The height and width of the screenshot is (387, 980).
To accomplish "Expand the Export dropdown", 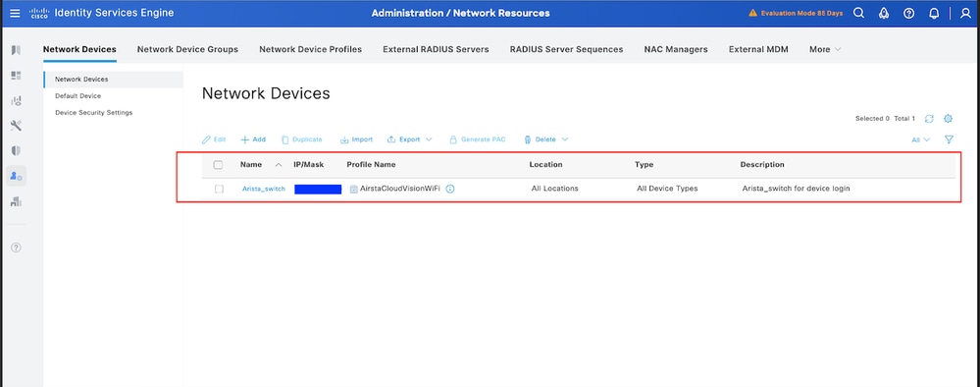I will point(410,139).
